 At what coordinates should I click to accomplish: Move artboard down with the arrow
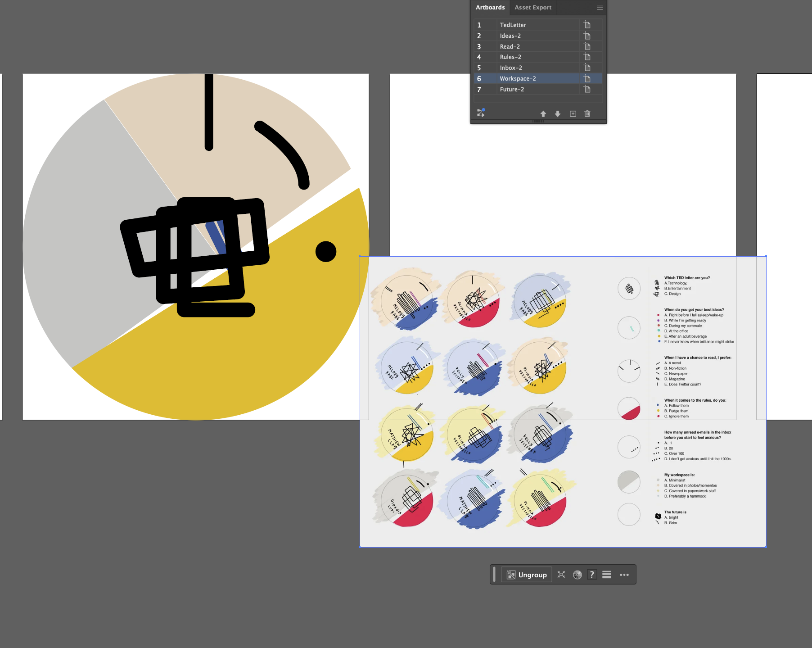558,114
